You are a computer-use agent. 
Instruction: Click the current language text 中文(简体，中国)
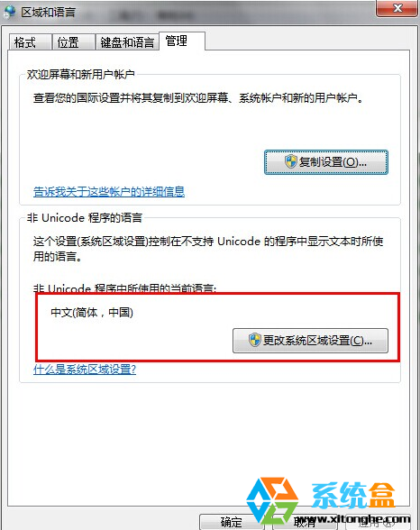pos(92,312)
